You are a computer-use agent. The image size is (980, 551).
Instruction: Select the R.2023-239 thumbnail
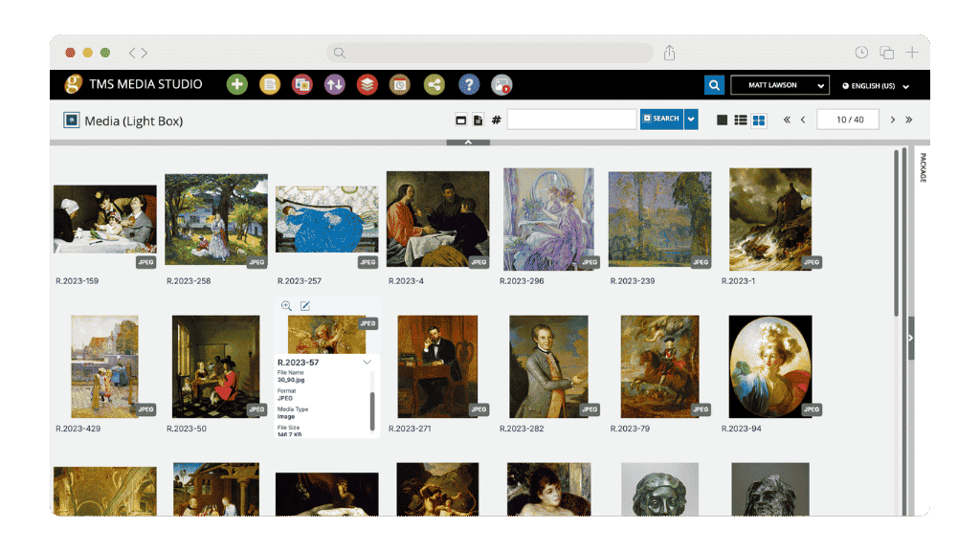point(659,219)
